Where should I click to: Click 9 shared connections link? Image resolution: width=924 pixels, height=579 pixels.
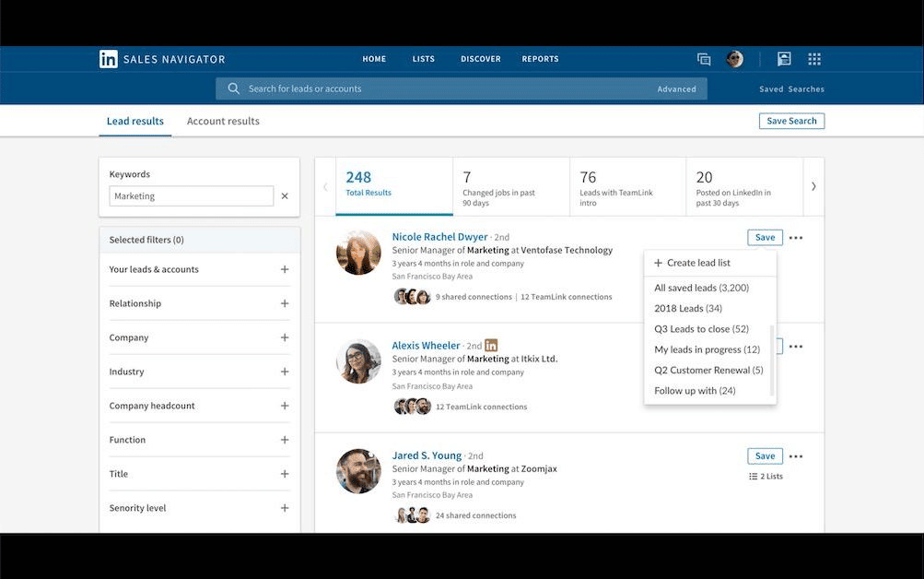pyautogui.click(x=474, y=297)
